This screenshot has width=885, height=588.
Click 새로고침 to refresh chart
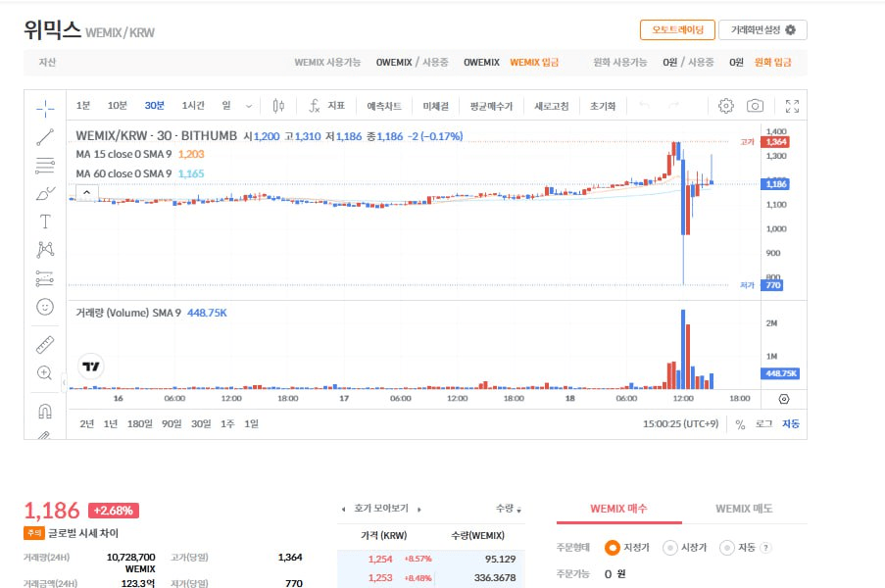pyautogui.click(x=552, y=106)
